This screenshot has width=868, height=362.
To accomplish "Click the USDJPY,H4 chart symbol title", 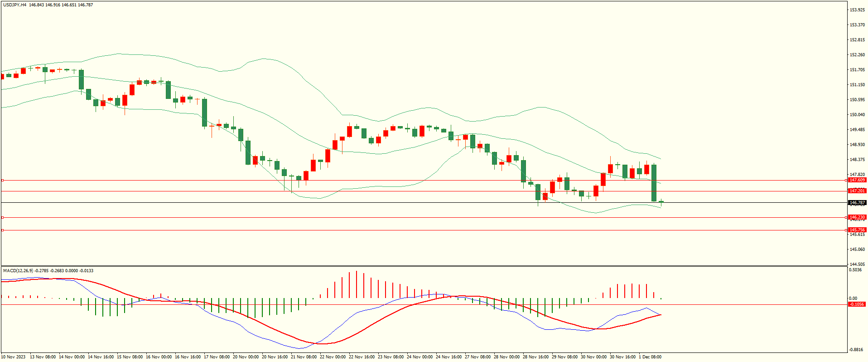I will 14,5.
